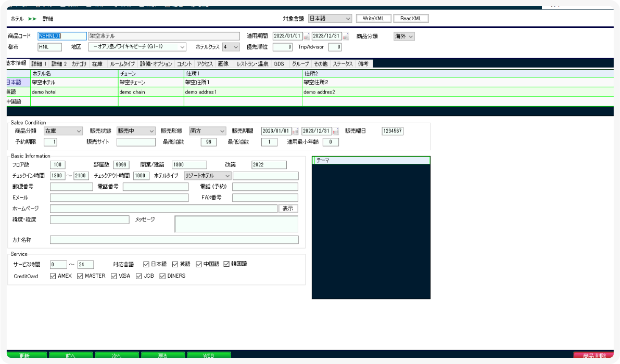Image resolution: width=620 pixels, height=364 pixels.
Task: Click the Eメール input field
Action: click(x=119, y=198)
